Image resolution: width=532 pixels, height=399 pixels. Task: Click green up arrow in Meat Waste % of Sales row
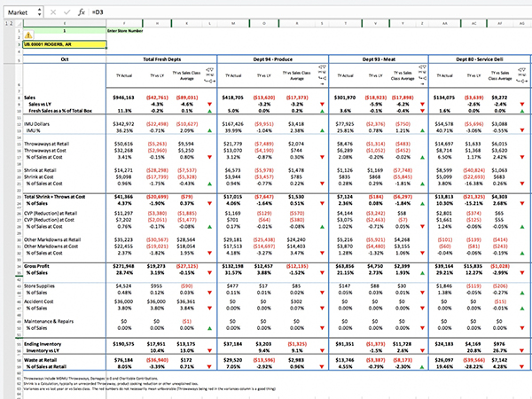click(x=422, y=367)
